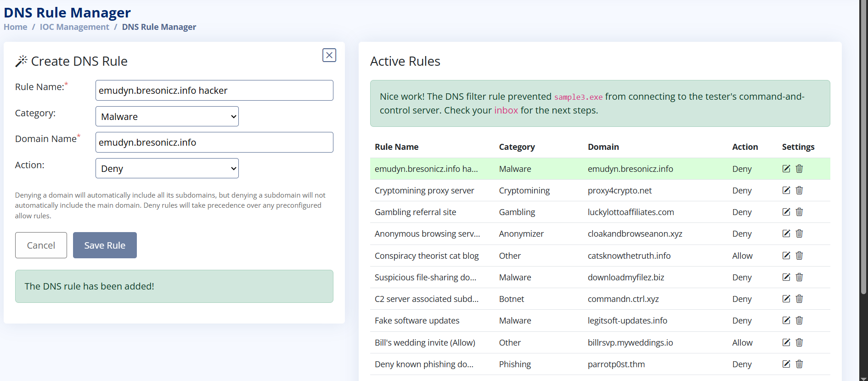Expand the Action dropdown
Image resolution: width=868 pixels, height=381 pixels.
[x=167, y=169]
